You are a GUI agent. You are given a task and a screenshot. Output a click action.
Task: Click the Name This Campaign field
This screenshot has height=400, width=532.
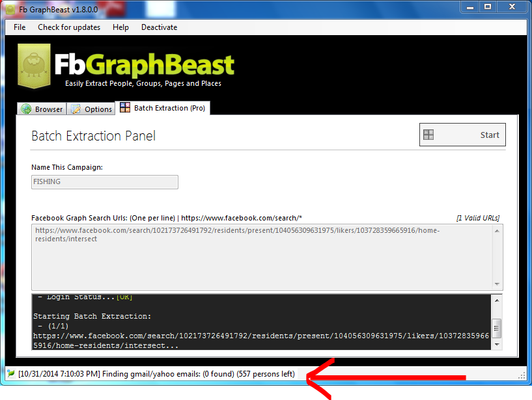point(104,182)
